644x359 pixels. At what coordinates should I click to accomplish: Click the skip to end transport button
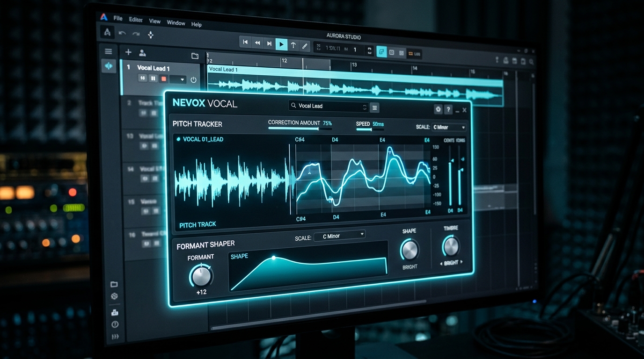(x=269, y=43)
